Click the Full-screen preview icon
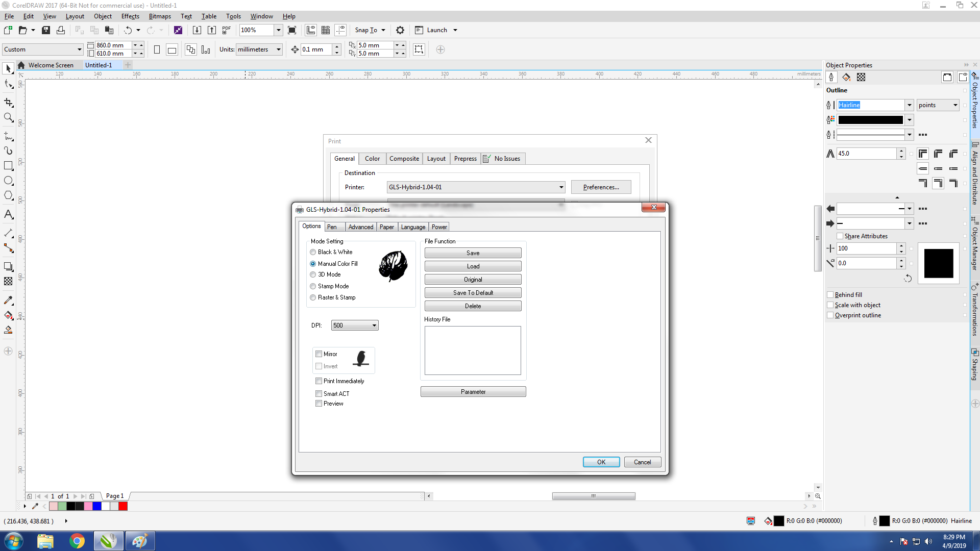This screenshot has width=980, height=551. 292,30
